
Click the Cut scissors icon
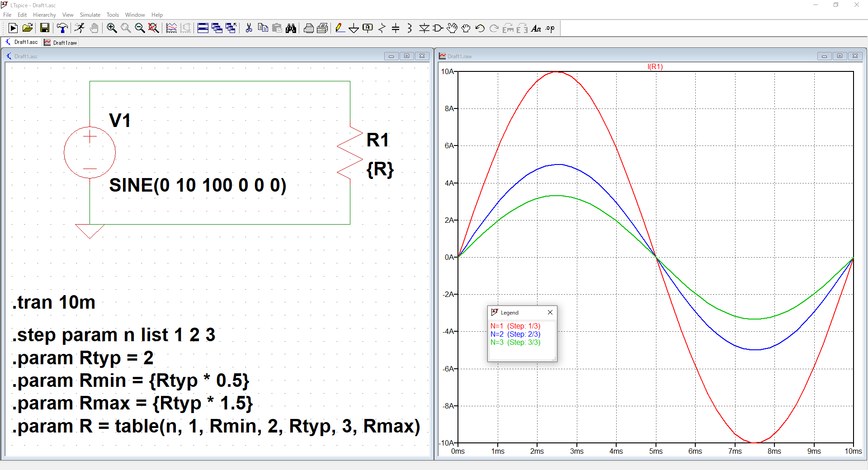tap(249, 28)
